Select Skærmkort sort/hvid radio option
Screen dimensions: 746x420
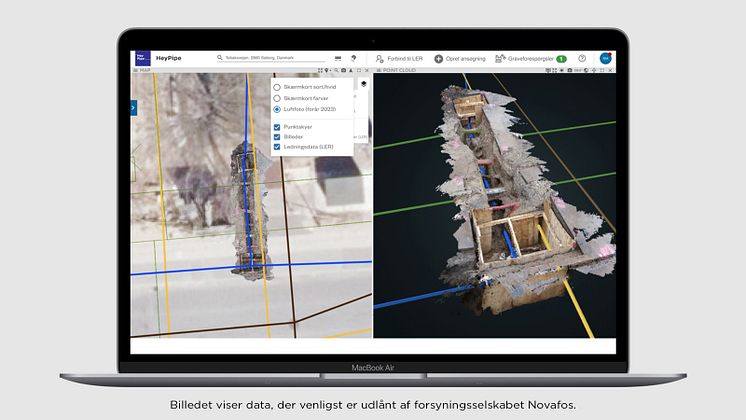(x=277, y=87)
